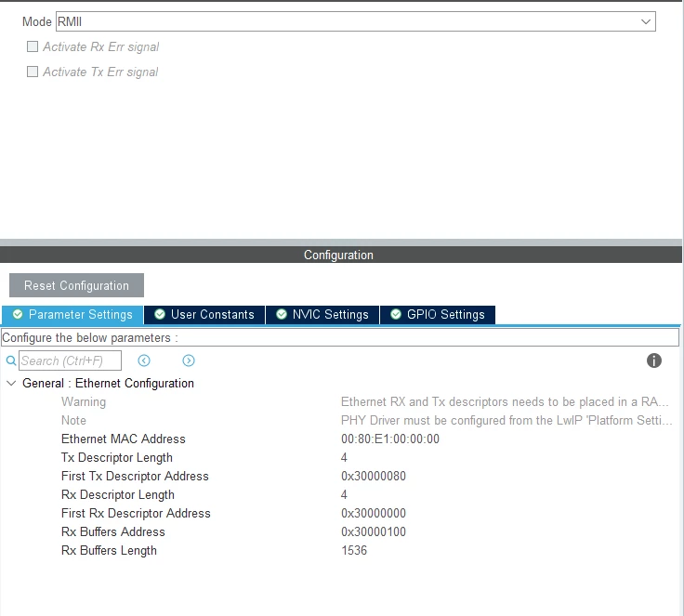This screenshot has width=684, height=616.
Task: Go to next search result arrow
Action: click(189, 360)
